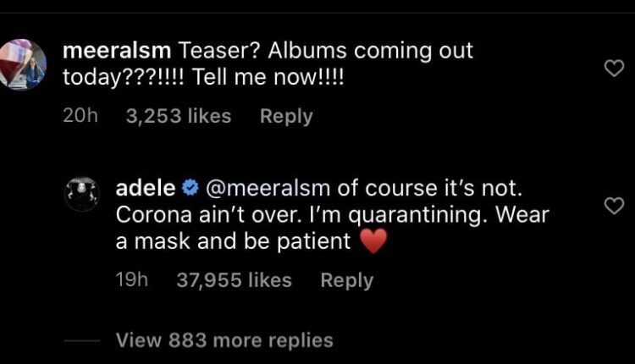Screen dimensions: 635x364
Task: Reply to adele's comment
Action: (x=346, y=280)
